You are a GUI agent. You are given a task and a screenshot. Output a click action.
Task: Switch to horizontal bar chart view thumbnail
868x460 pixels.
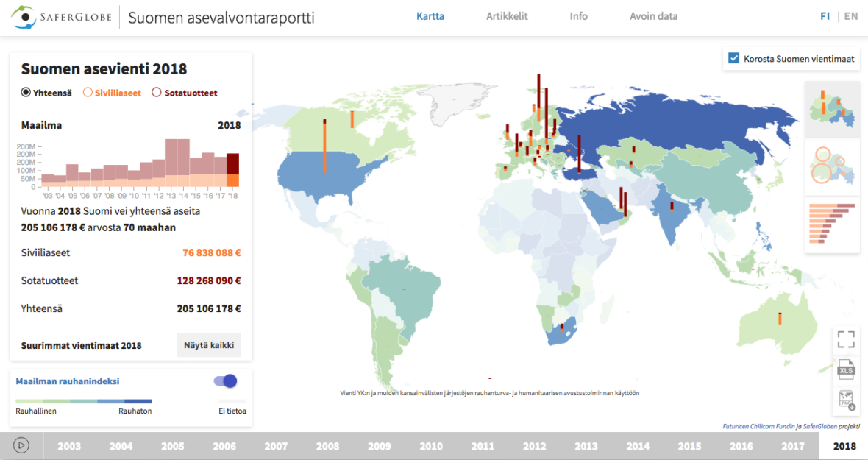coord(832,224)
